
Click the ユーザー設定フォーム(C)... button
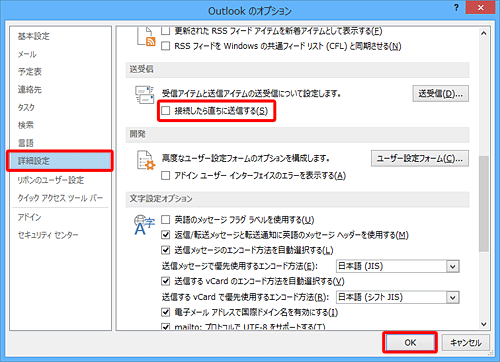click(420, 159)
